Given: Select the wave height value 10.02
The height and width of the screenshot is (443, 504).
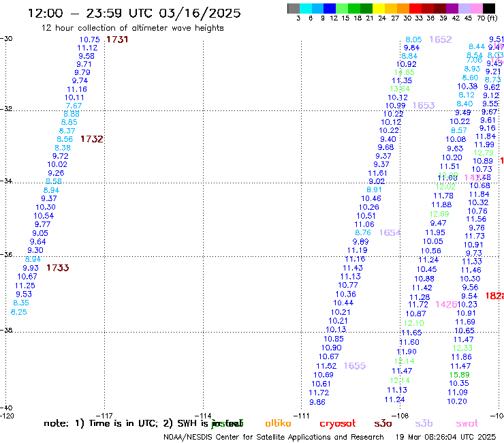Looking at the screenshot, I should 57,164.
